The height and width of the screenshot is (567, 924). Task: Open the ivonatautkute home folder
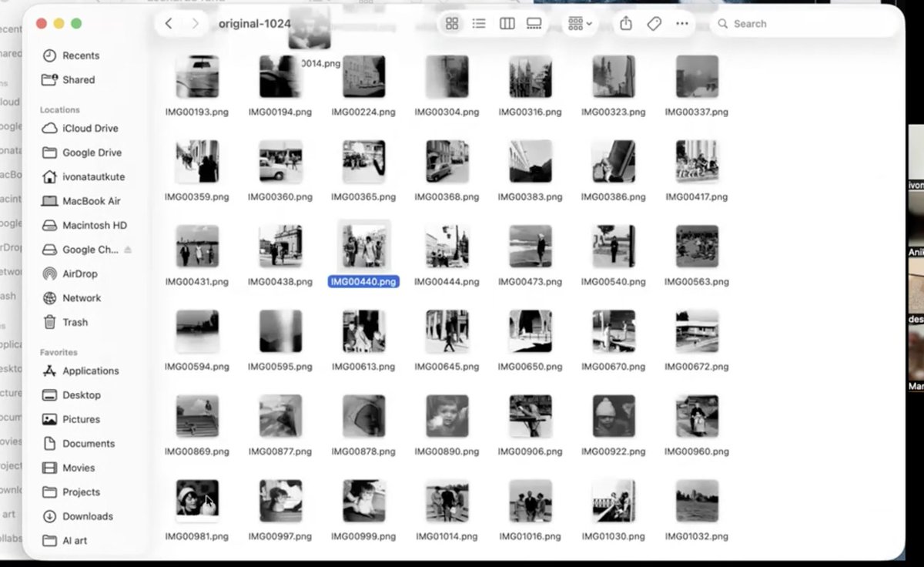click(93, 176)
